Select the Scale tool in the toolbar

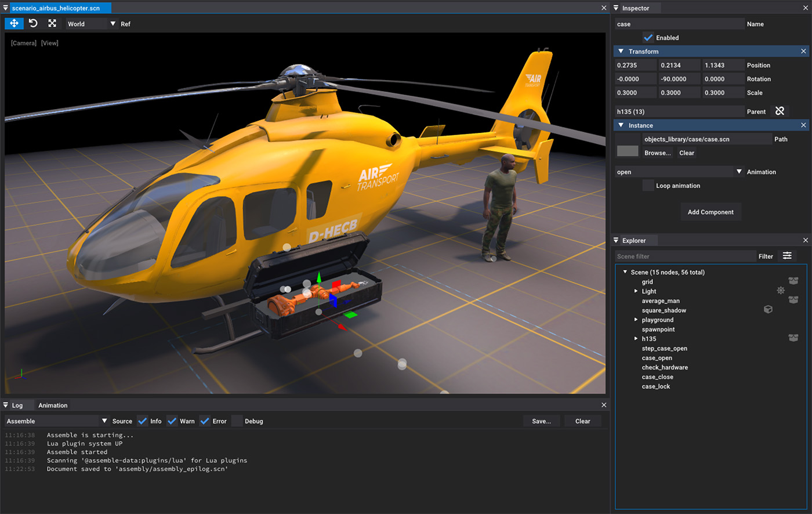(x=52, y=23)
